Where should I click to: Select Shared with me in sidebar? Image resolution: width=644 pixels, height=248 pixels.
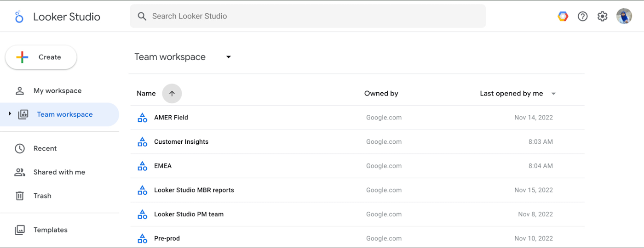(x=59, y=172)
